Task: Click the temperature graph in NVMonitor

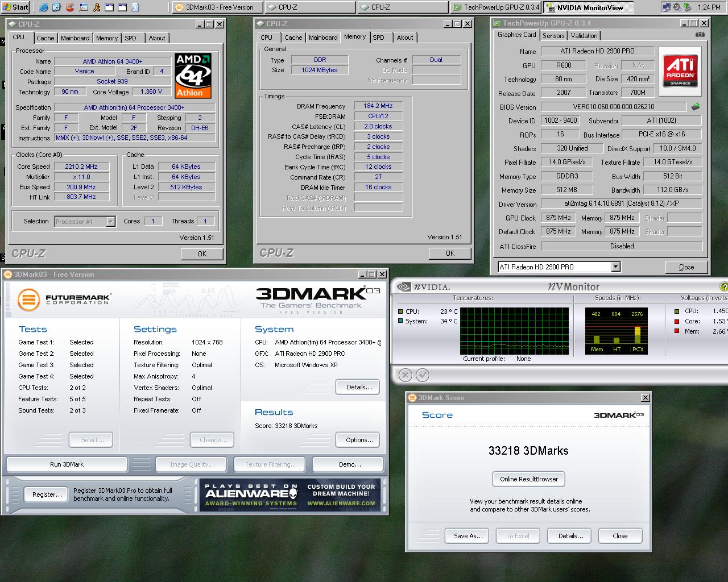Action: tap(514, 331)
